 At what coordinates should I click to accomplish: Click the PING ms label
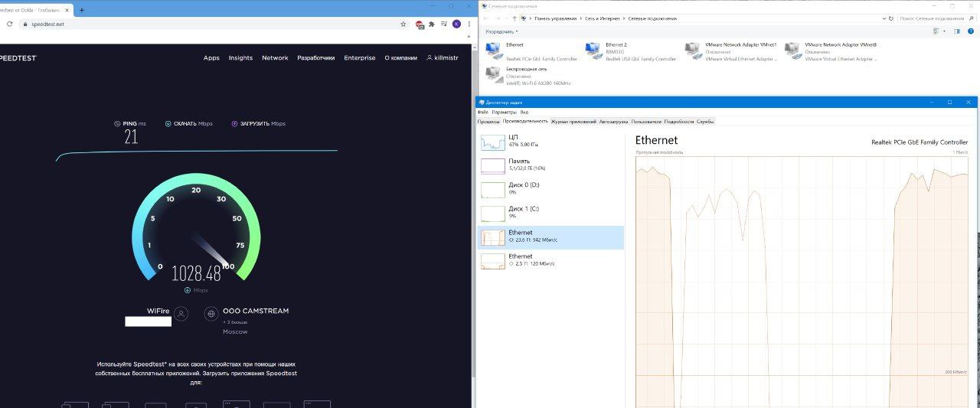tap(129, 123)
